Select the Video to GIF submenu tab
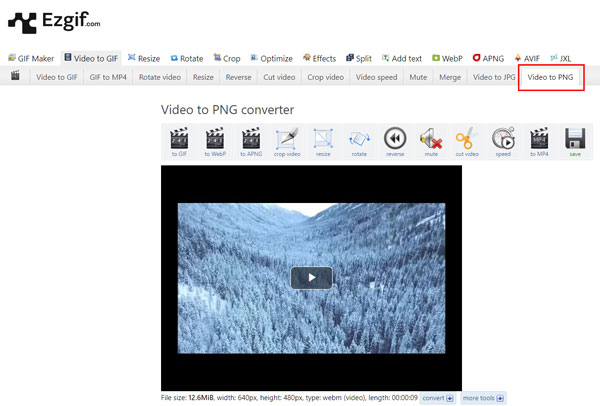This screenshot has height=406, width=600. coord(57,77)
